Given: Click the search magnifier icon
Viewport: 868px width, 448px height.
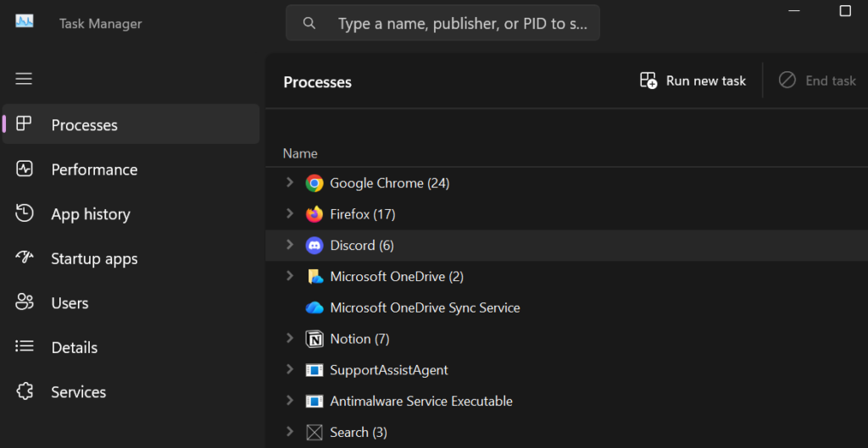Looking at the screenshot, I should pos(309,23).
